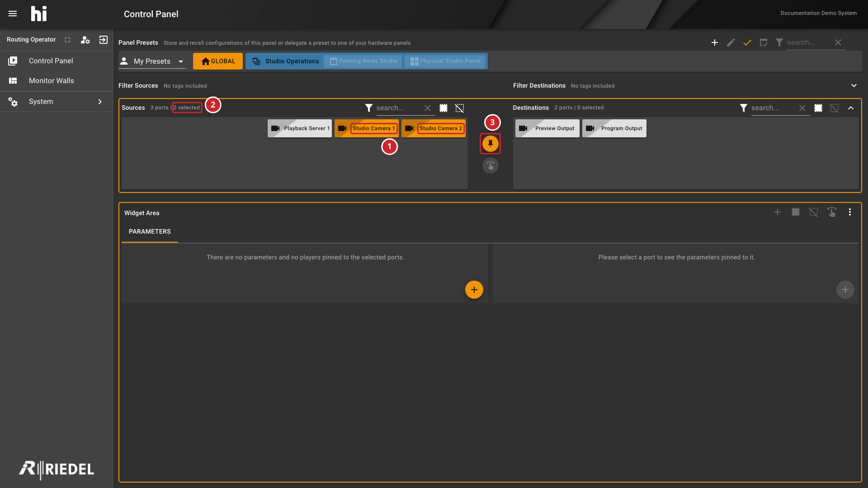Click the Sources filter funnel icon
This screenshot has width=868, height=488.
[x=369, y=108]
